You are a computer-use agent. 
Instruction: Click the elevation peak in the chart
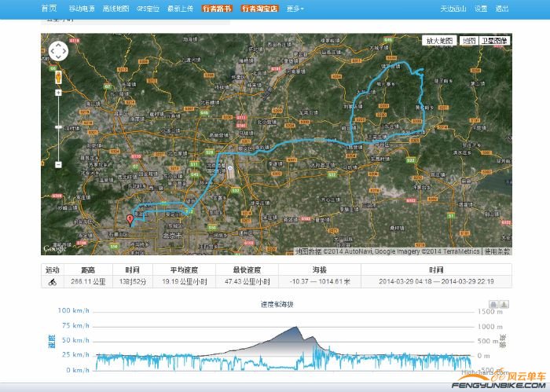pos(295,327)
